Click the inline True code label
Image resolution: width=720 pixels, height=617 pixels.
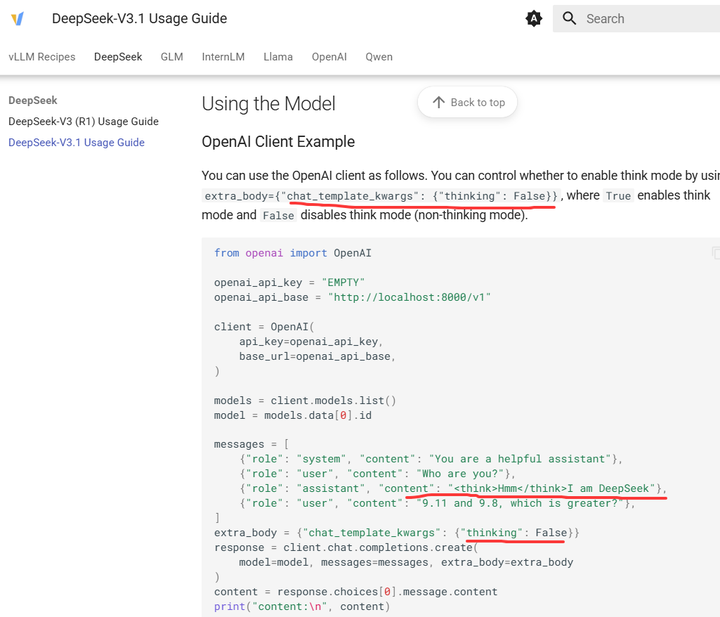click(618, 196)
